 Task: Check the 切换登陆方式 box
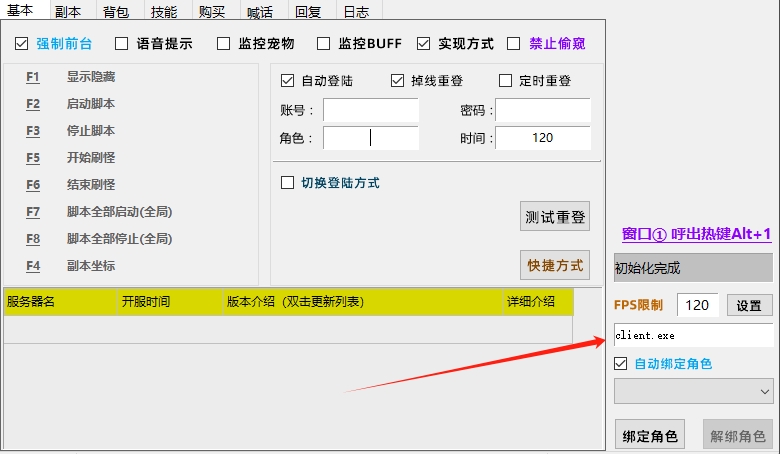(288, 183)
